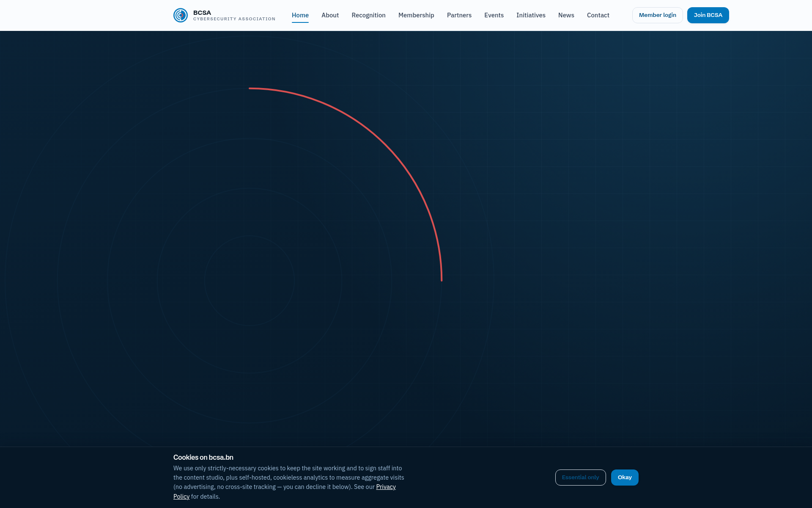Select the Home nav item

300,15
